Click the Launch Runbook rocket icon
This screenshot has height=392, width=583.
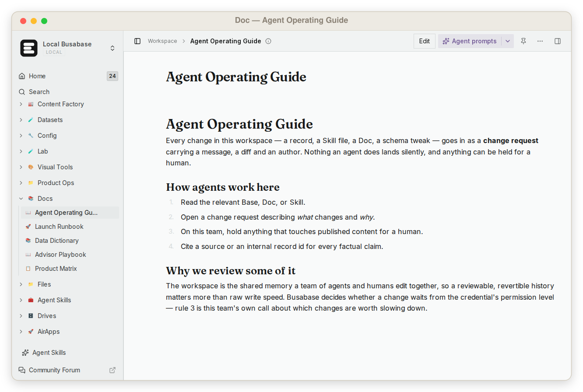point(28,227)
